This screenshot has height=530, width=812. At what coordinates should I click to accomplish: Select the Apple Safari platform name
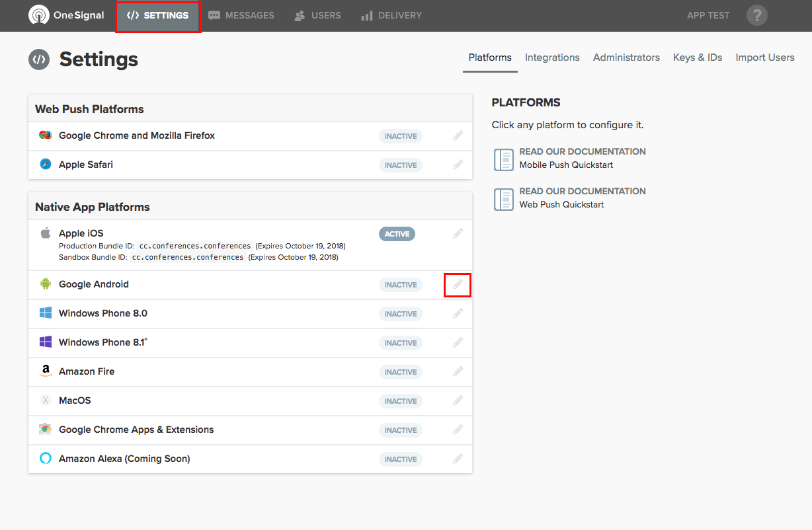(86, 165)
